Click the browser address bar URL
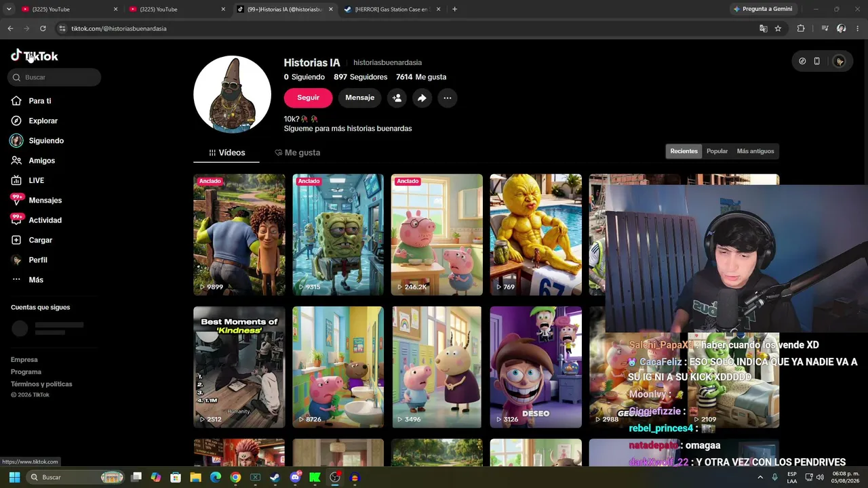This screenshot has width=868, height=488. pyautogui.click(x=119, y=28)
